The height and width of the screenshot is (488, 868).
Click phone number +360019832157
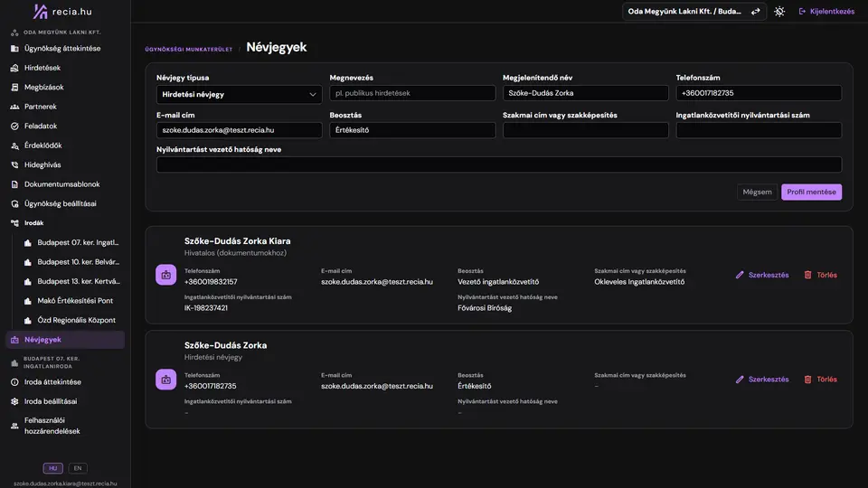pos(211,282)
